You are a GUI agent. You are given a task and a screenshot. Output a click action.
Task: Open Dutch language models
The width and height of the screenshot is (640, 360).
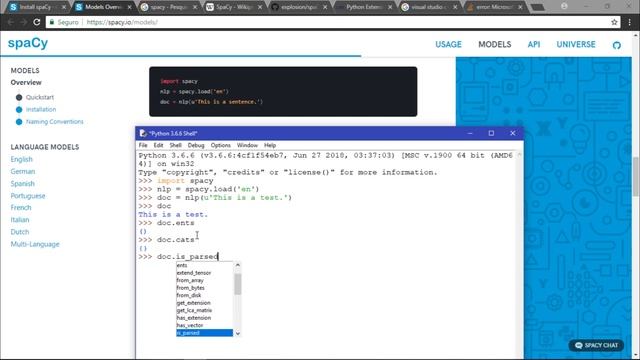click(x=20, y=232)
